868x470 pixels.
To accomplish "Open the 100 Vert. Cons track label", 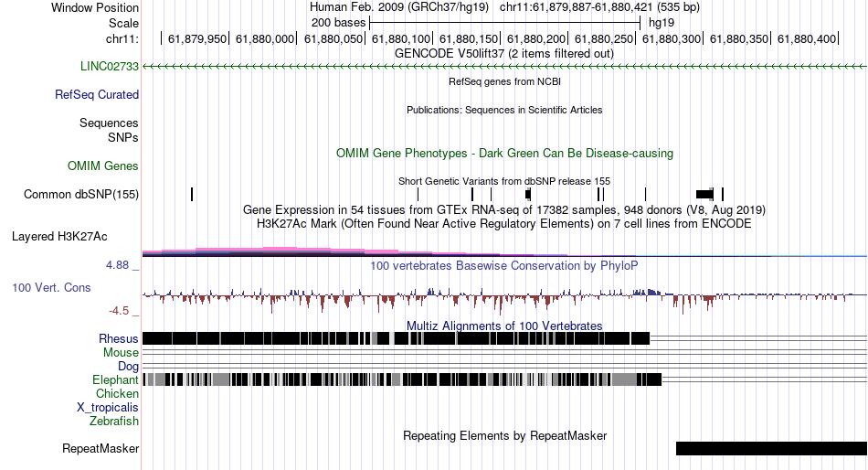I will [x=51, y=288].
